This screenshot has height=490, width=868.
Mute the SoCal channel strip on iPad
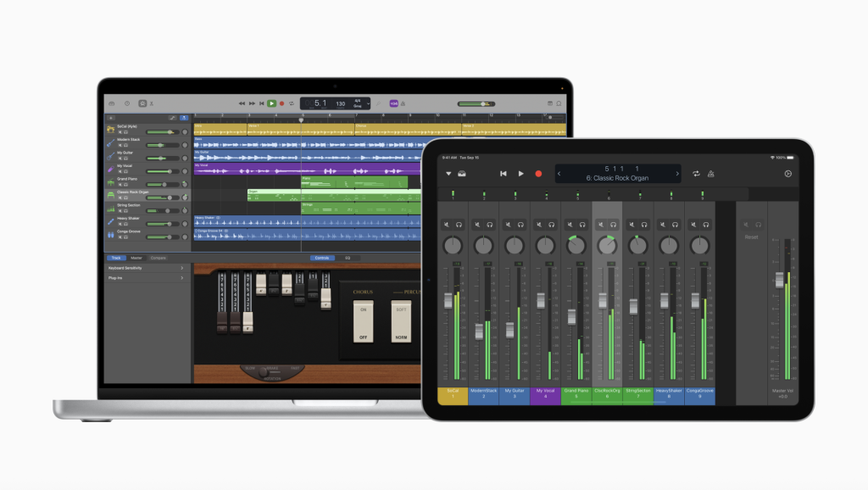point(444,225)
